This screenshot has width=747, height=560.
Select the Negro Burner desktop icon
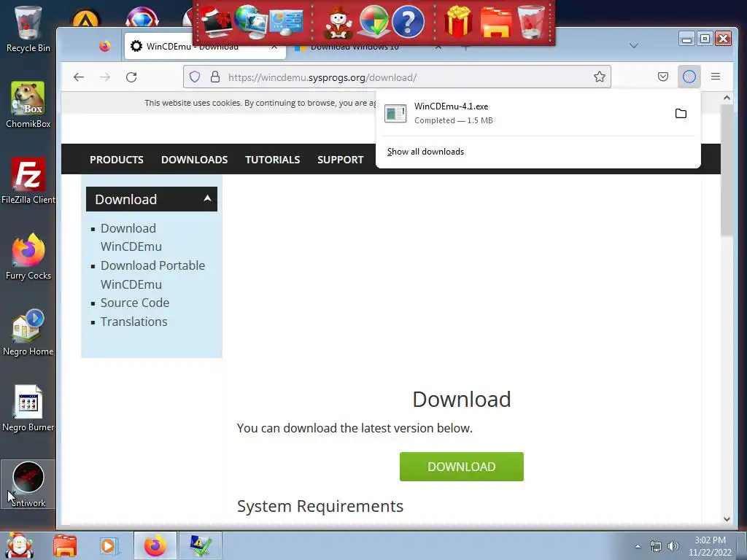(x=28, y=408)
